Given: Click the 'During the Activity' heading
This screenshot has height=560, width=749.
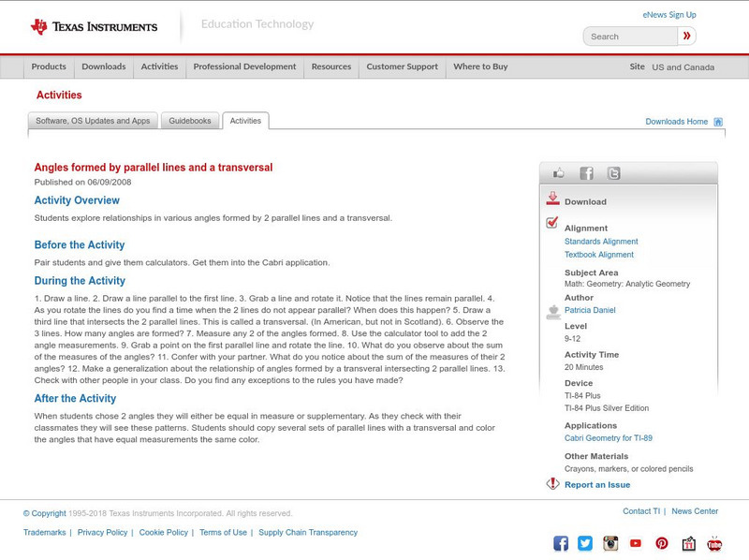Looking at the screenshot, I should pyautogui.click(x=80, y=281).
